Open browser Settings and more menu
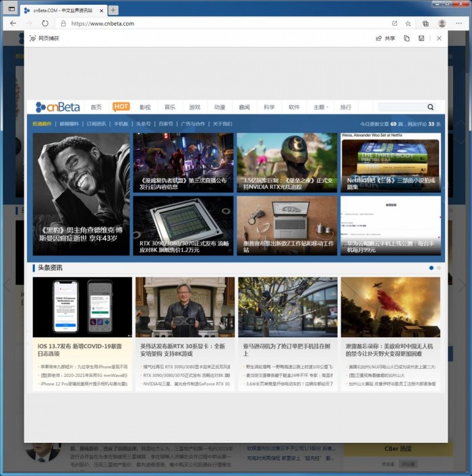 [x=459, y=24]
